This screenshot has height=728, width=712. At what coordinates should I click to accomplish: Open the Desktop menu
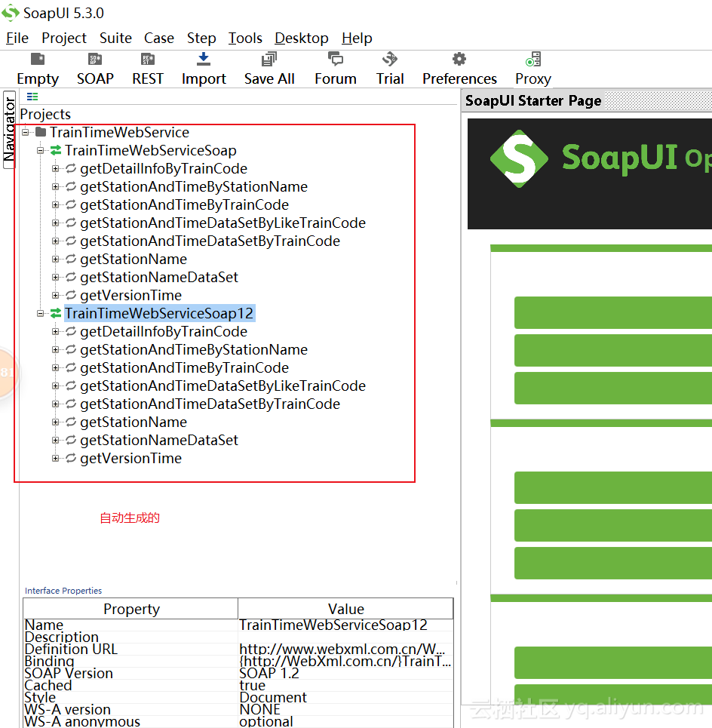tap(301, 38)
